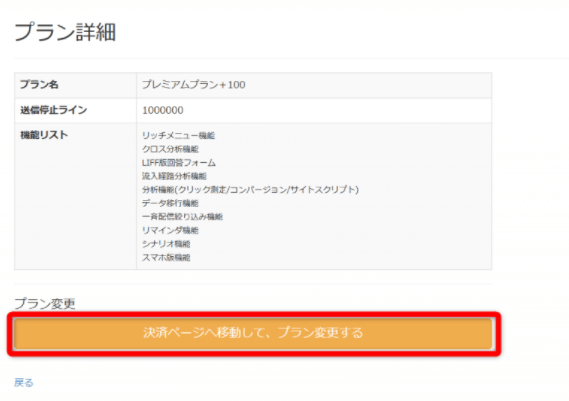The height and width of the screenshot is (401, 569).
Task: Select LIFF版回答フォーム in feature list
Action: [179, 163]
